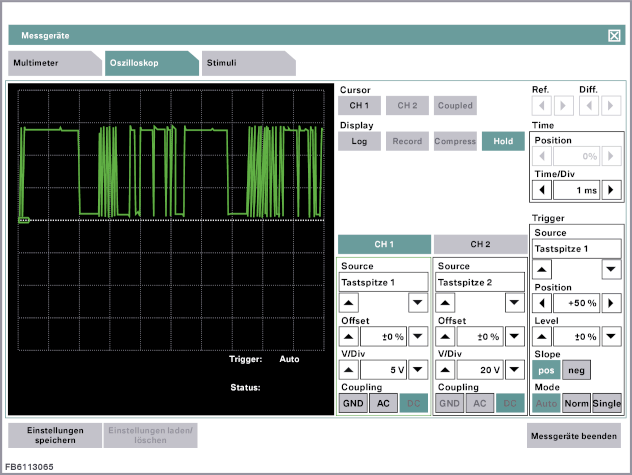Select the CH 2 channel settings tab

(480, 244)
